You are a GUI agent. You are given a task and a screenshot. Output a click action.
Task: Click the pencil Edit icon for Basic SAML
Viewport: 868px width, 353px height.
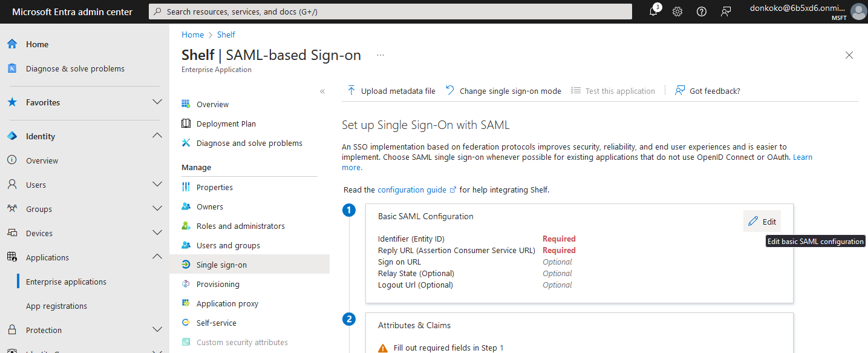click(x=753, y=222)
